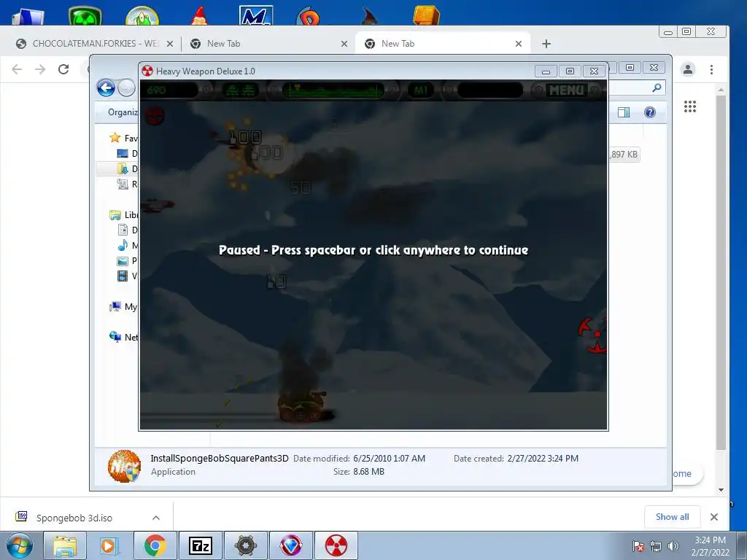
Task: Click the volume speaker tray icon
Action: (673, 546)
